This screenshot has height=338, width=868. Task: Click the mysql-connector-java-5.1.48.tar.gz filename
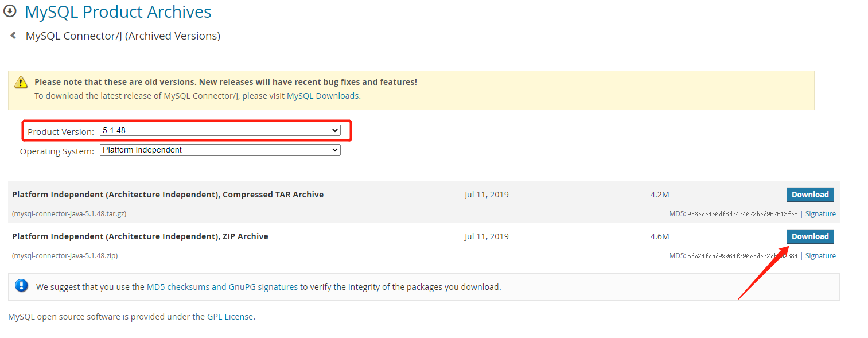coord(69,214)
